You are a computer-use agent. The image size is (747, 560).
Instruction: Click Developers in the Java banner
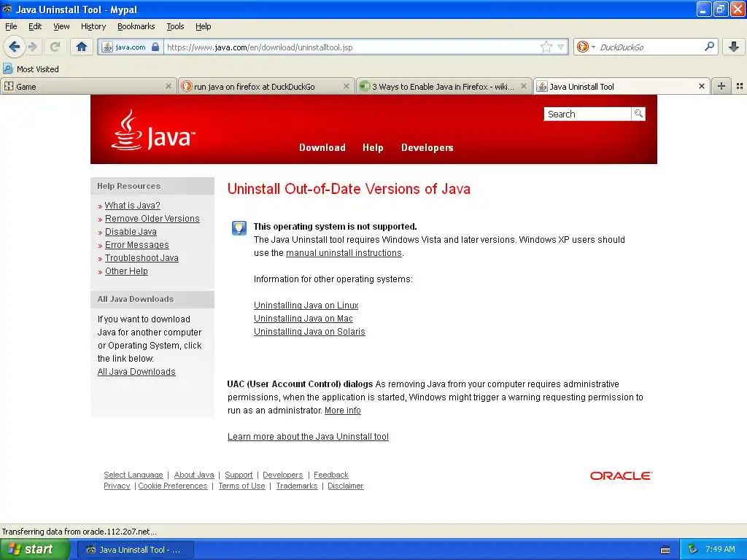click(x=427, y=147)
